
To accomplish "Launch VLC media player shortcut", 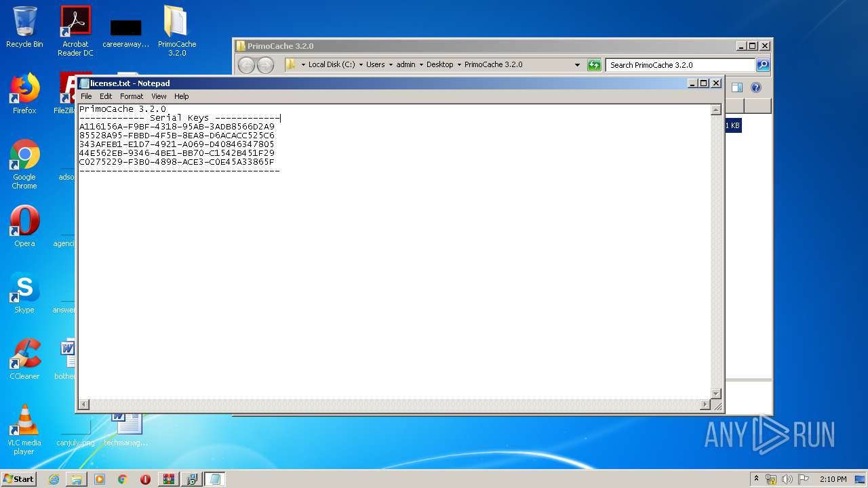I will [x=24, y=430].
